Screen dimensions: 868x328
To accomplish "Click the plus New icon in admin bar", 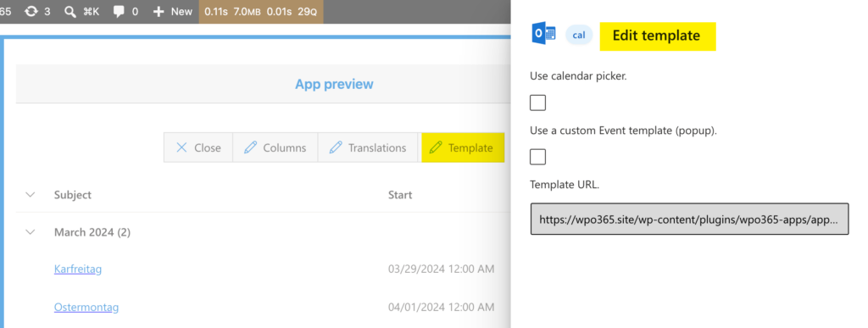I will coord(159,11).
